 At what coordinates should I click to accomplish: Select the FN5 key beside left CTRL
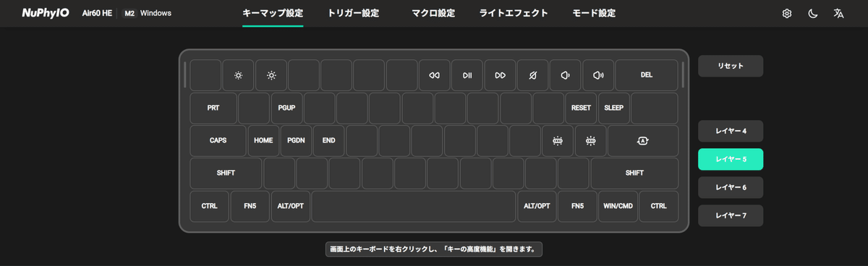coord(250,206)
